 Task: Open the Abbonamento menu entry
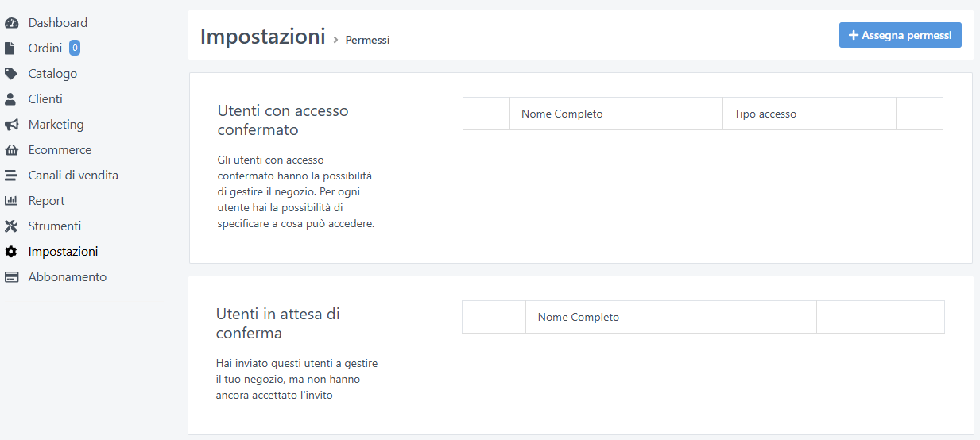[x=67, y=277]
